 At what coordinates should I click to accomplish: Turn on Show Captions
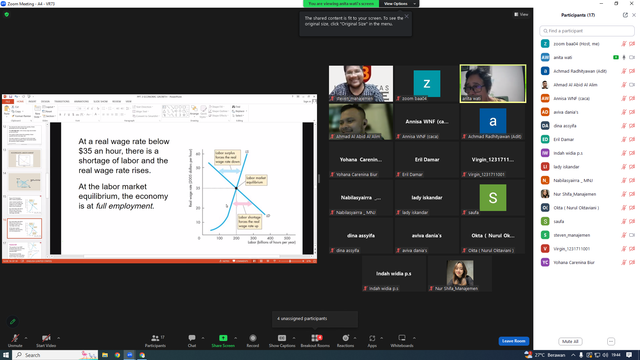coord(282,340)
